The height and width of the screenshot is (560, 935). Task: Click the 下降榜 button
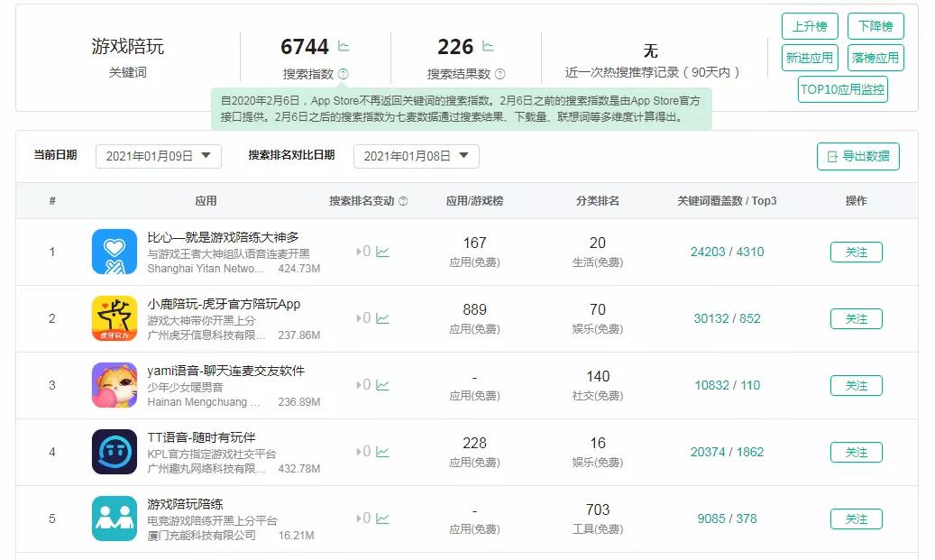tap(875, 26)
